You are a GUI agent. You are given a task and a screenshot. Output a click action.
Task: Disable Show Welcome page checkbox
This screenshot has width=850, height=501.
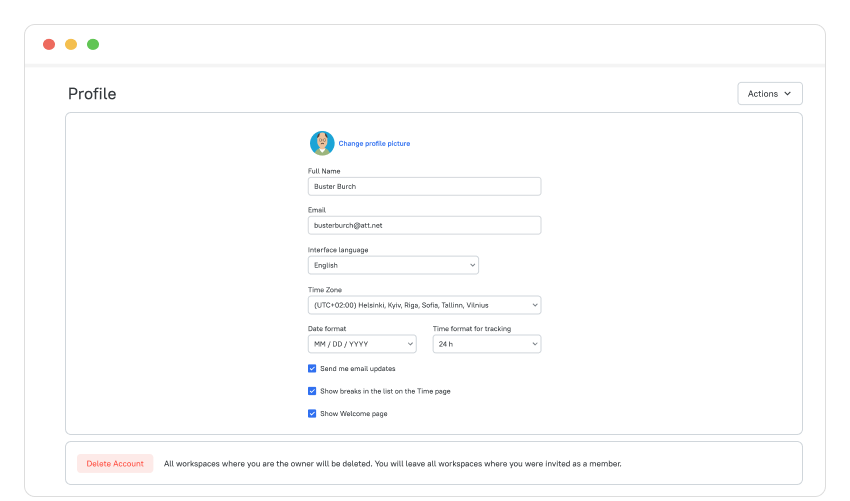(x=312, y=414)
